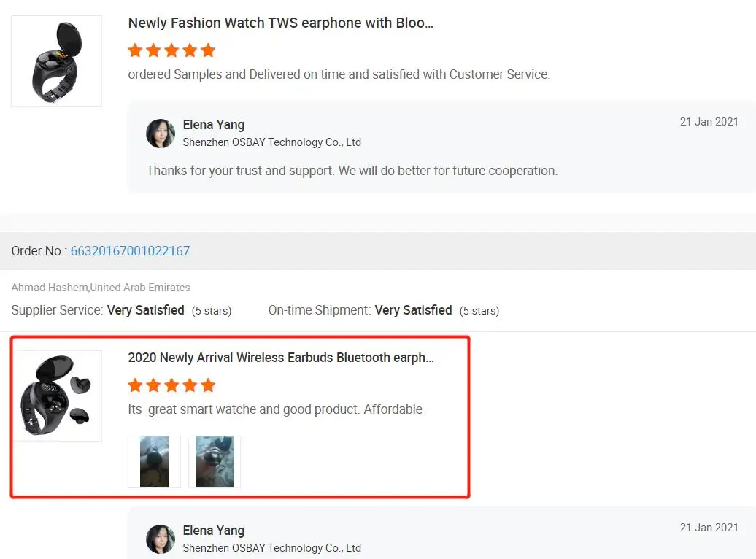This screenshot has height=559, width=756.
Task: Click '2020 Newly Arrival Wireless Earbuds Bluetooth' title
Action: (x=281, y=358)
